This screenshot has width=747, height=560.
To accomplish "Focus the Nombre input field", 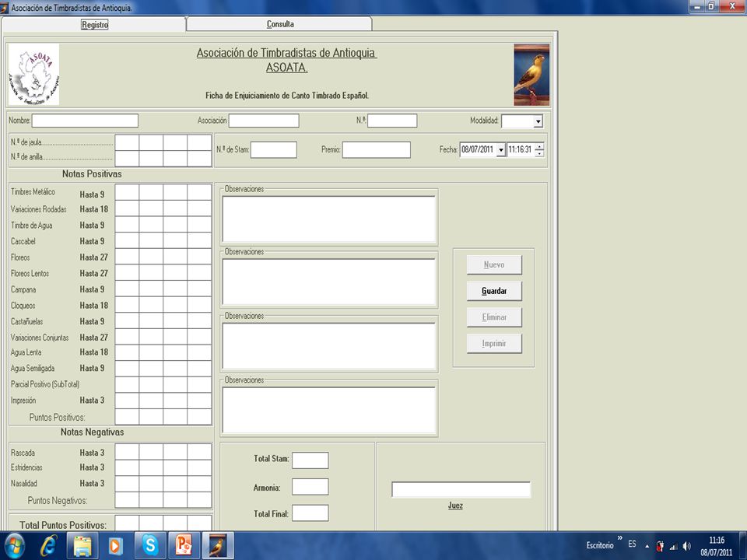I will pos(85,121).
